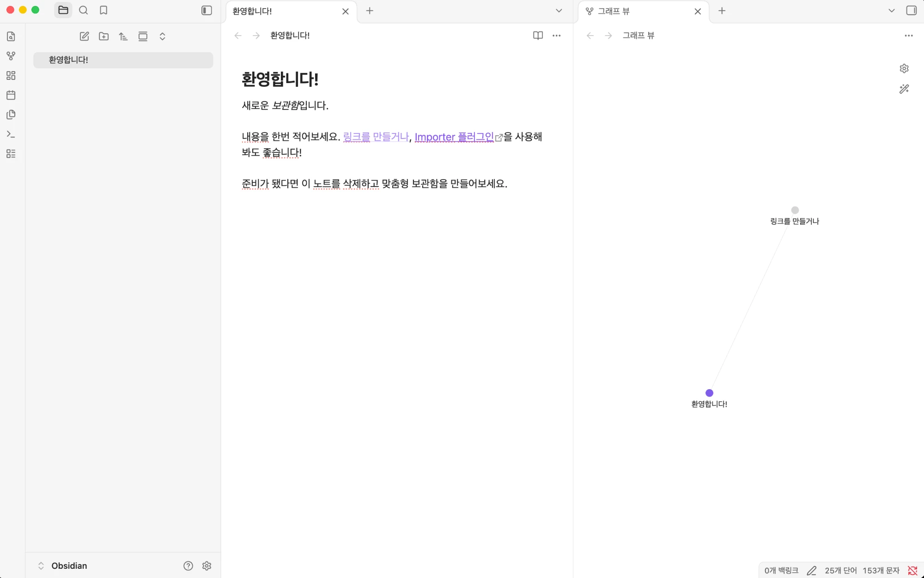Screen dimensions: 924x578
Task: Switch to the 그래프 뷰 tab
Action: 643,11
